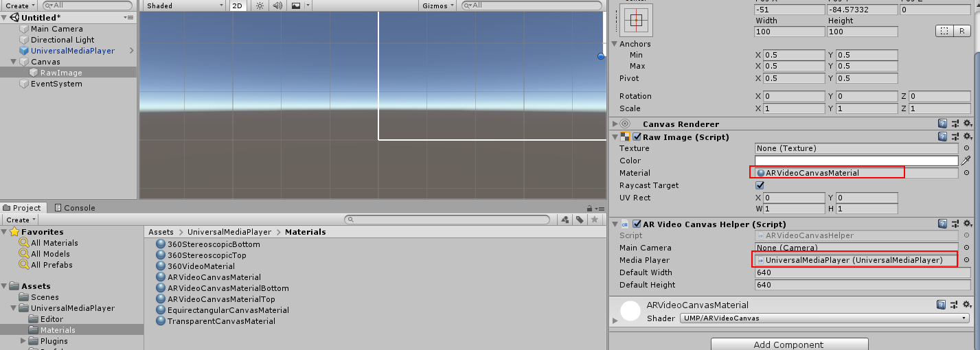This screenshot has height=350, width=980.
Task: Open AR Video Canvas Helper presets icon
Action: [955, 224]
